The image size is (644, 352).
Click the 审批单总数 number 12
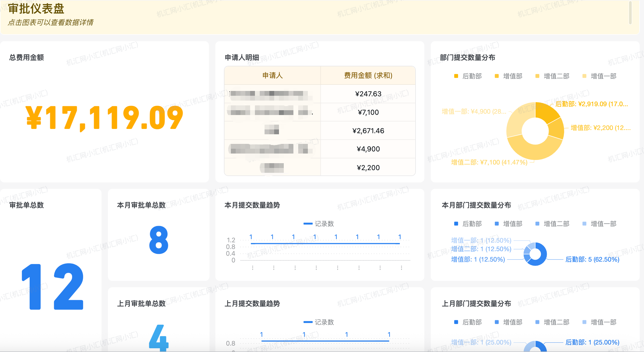(x=53, y=286)
